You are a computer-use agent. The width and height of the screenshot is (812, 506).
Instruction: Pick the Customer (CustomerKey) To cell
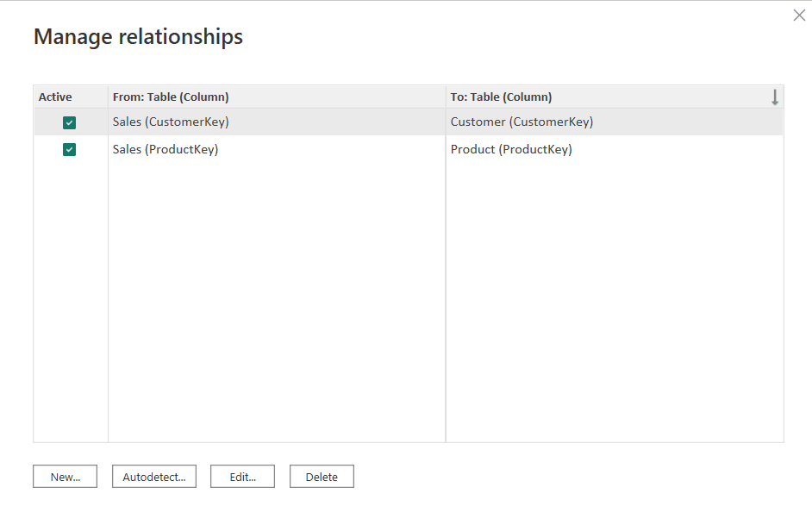(x=522, y=122)
